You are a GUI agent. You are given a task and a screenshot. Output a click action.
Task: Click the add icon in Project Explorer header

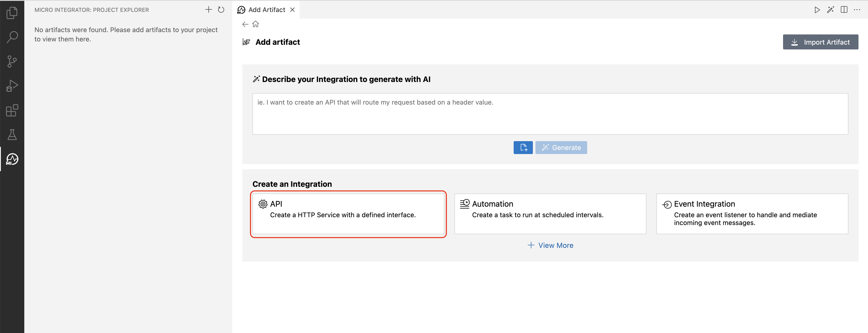tap(209, 10)
